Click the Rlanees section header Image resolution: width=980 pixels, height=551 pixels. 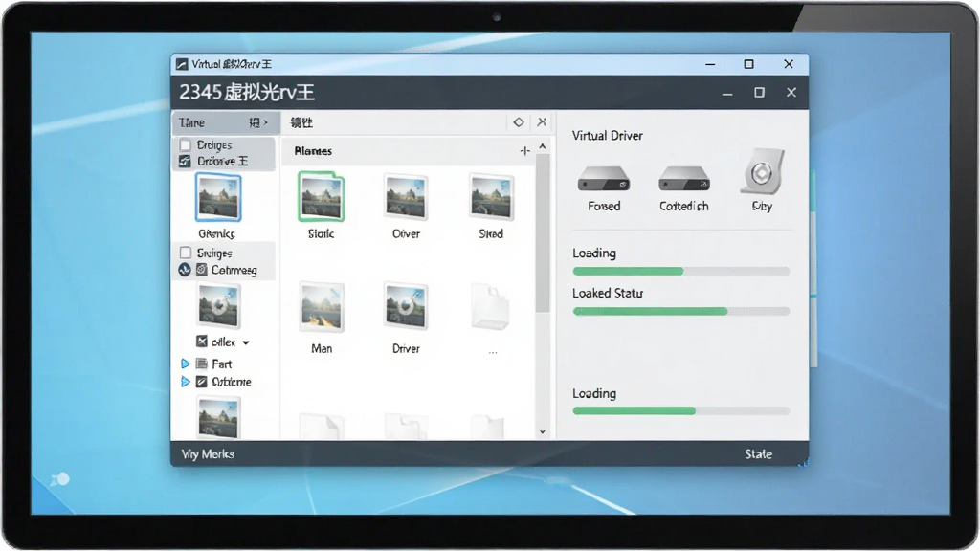point(409,150)
